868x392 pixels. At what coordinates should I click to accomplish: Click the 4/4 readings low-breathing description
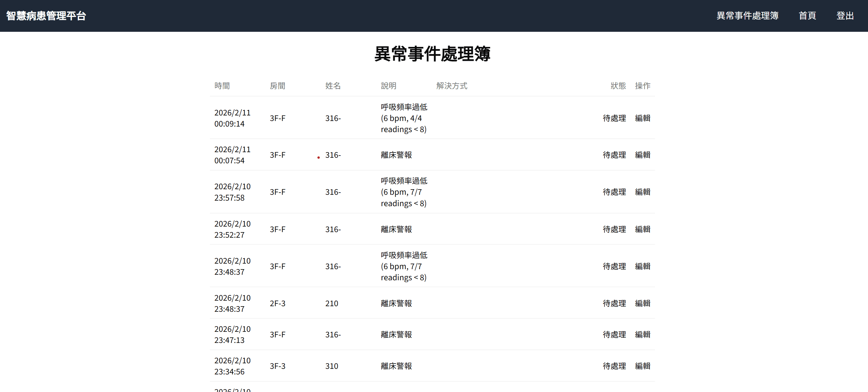point(404,118)
